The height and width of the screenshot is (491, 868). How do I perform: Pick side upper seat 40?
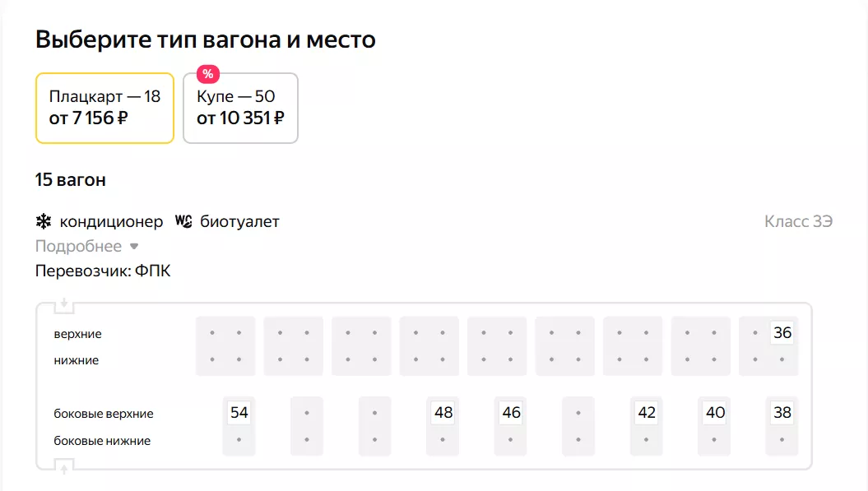[x=715, y=412]
